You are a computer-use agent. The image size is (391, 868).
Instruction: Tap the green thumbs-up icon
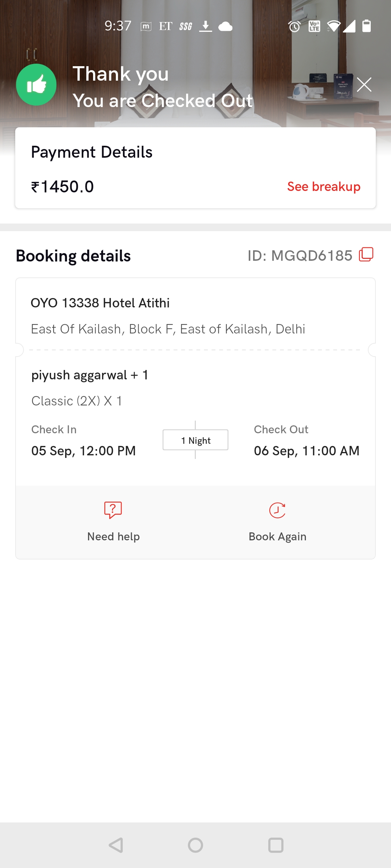coord(36,85)
